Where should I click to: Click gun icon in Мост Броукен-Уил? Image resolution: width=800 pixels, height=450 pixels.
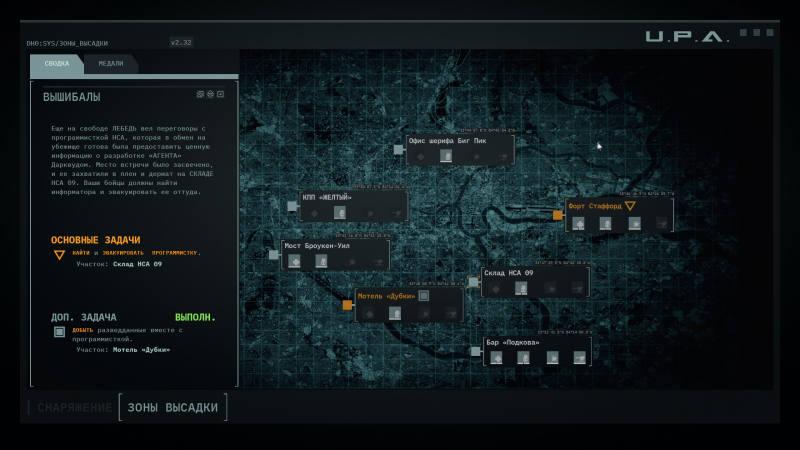(x=378, y=262)
